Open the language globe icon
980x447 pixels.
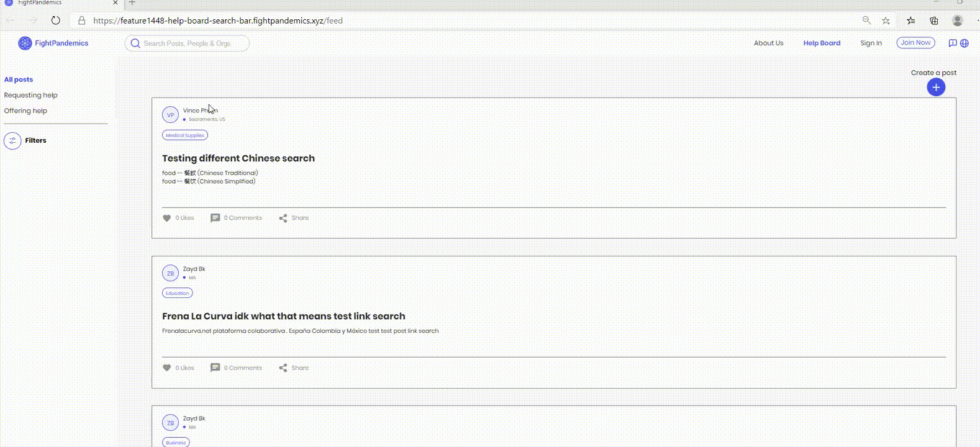click(x=964, y=43)
